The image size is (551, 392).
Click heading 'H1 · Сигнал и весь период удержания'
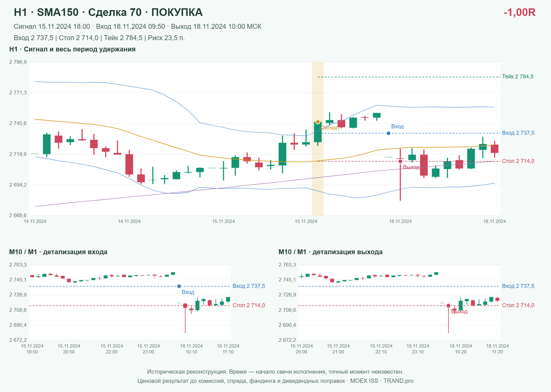click(72, 49)
